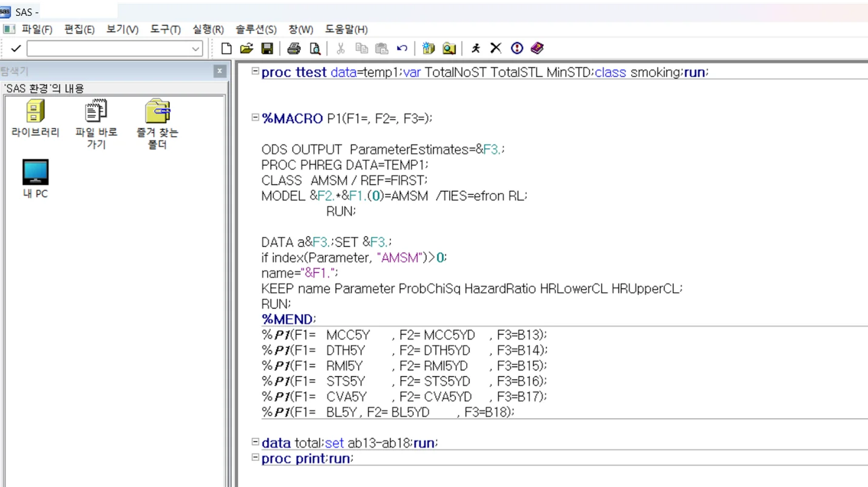This screenshot has height=487, width=868.
Task: Open the 솔루션(S) menu
Action: click(256, 29)
